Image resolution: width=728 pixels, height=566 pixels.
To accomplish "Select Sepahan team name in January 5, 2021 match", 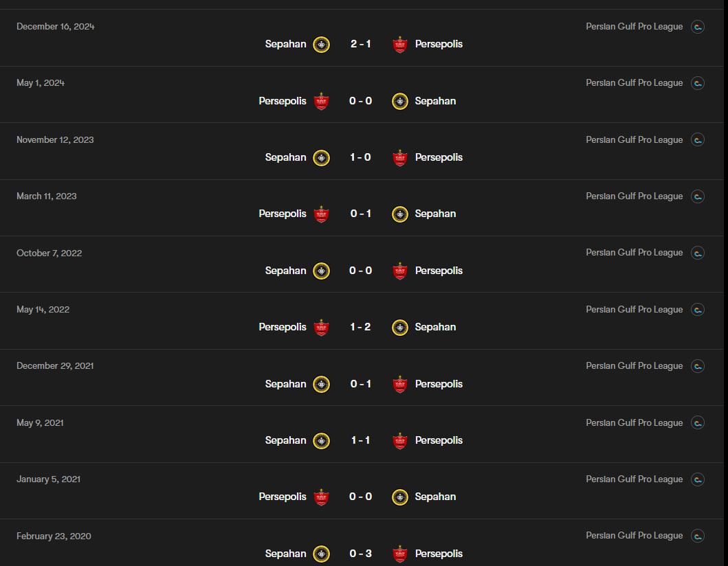I will [x=435, y=497].
